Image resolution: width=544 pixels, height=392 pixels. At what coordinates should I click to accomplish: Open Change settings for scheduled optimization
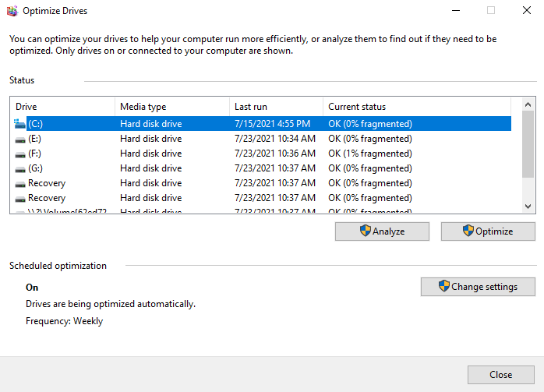click(x=478, y=287)
